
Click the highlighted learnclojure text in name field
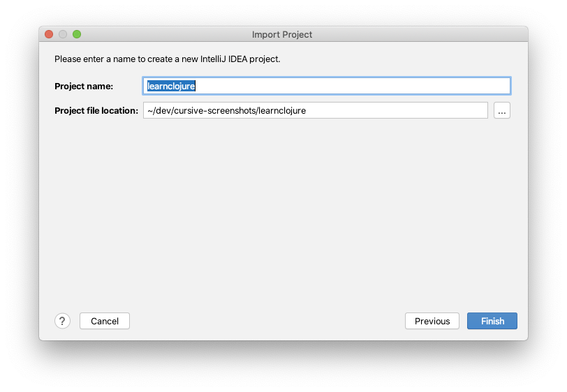(x=171, y=86)
